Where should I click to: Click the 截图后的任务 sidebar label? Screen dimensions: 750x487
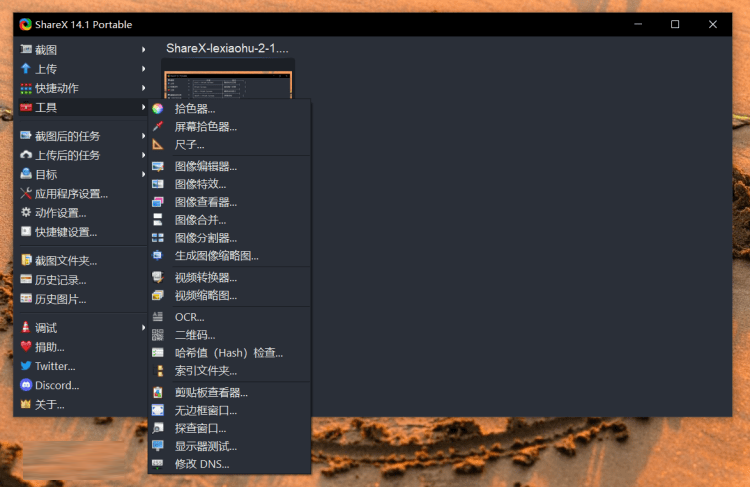click(x=67, y=136)
